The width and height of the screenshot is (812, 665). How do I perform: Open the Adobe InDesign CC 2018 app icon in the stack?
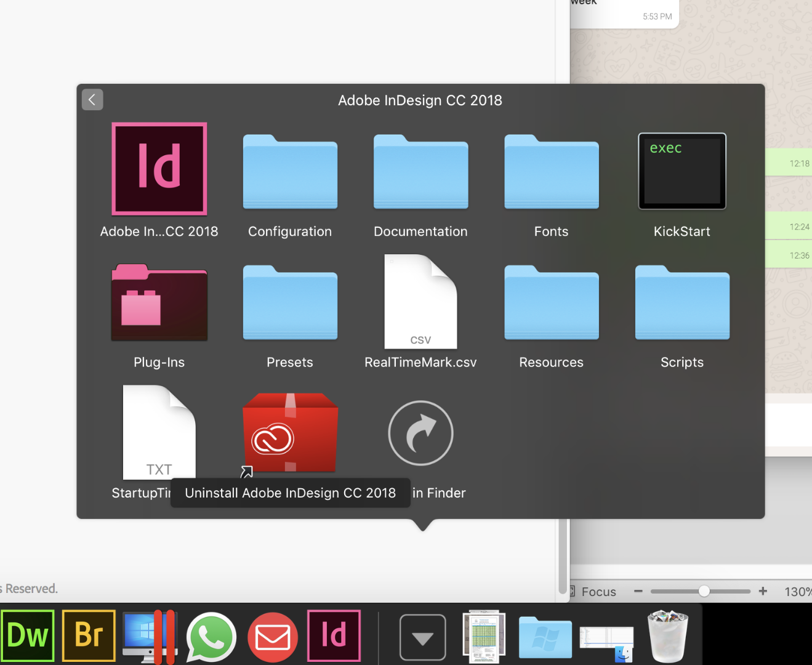point(159,169)
